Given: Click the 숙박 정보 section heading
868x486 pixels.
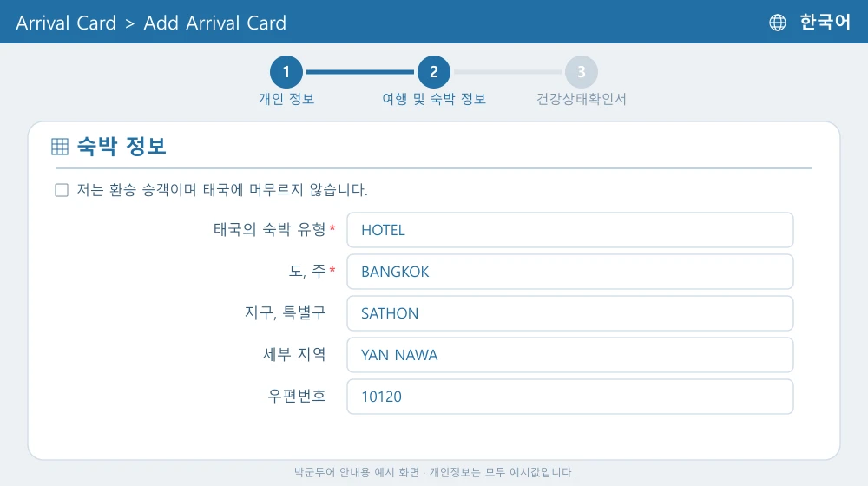Looking at the screenshot, I should (x=122, y=146).
